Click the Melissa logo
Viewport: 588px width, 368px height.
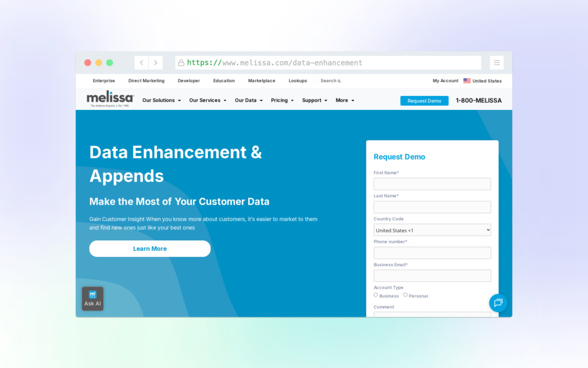[x=110, y=99]
